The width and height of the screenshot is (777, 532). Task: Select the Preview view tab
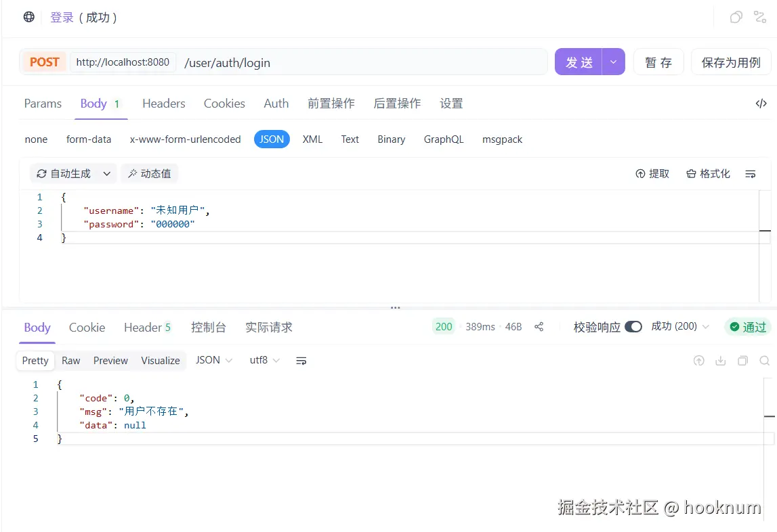click(x=110, y=361)
